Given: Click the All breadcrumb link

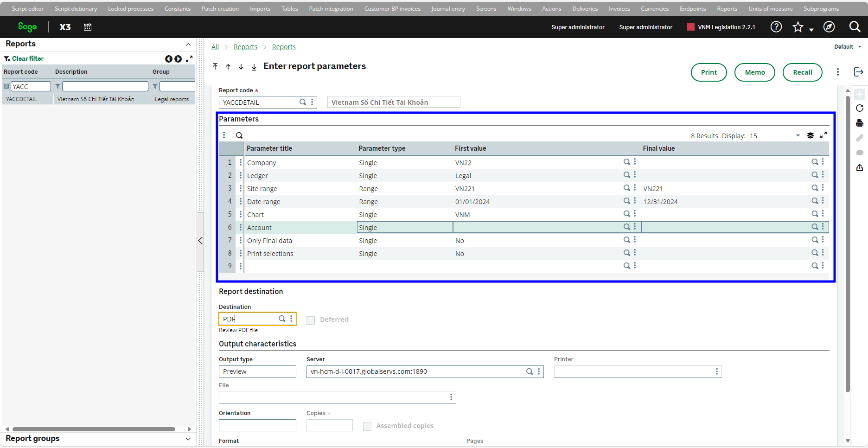Looking at the screenshot, I should click(215, 47).
